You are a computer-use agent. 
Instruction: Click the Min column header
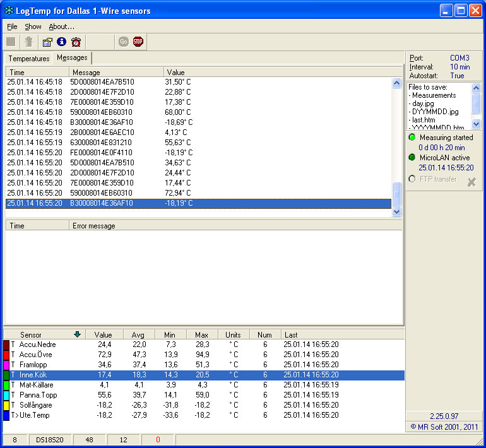[170, 334]
